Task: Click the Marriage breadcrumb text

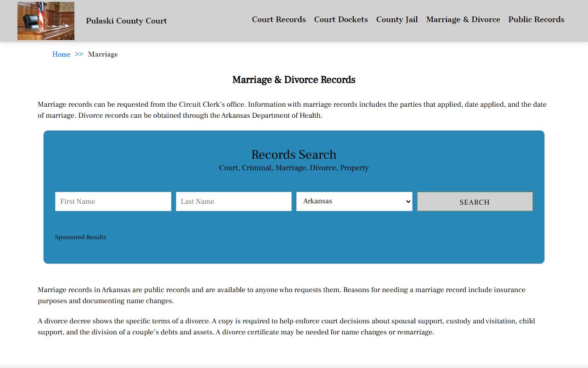Action: click(103, 54)
